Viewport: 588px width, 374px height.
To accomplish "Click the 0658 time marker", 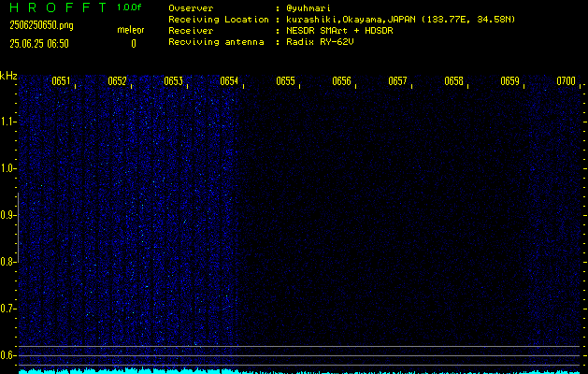I will tap(454, 81).
